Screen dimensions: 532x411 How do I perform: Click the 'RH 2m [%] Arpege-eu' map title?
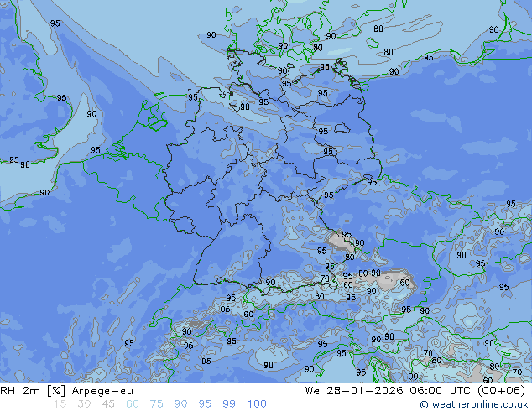pos(67,391)
